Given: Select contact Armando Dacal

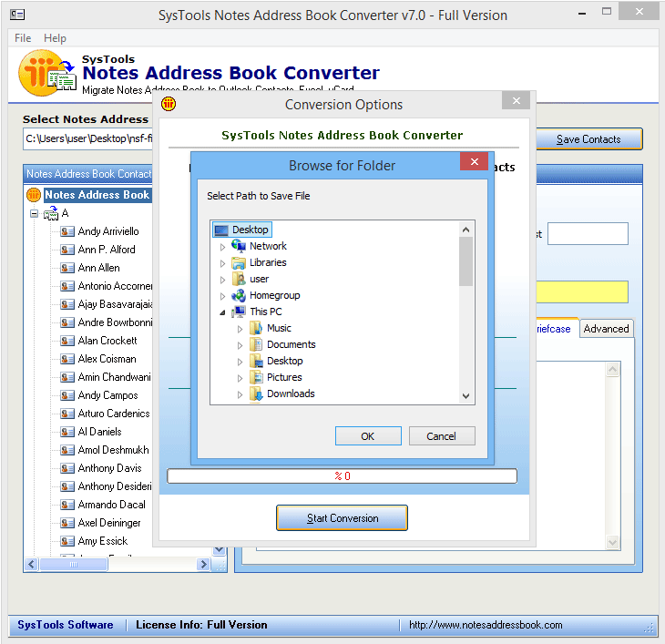Looking at the screenshot, I should coord(111,505).
